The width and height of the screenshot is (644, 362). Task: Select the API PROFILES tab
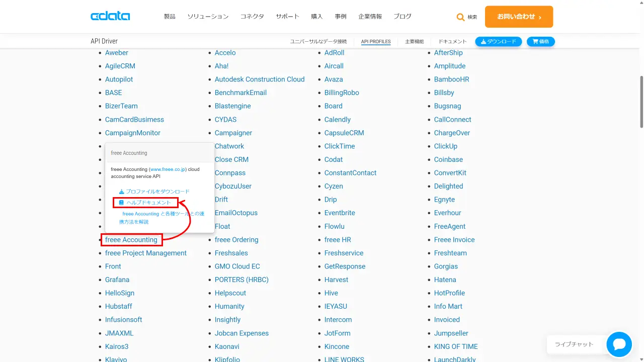376,42
